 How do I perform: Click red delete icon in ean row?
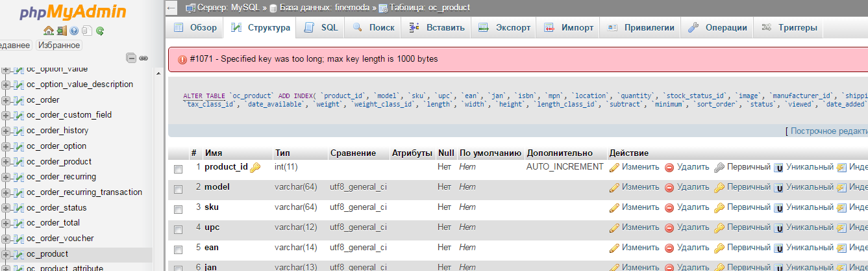[669, 248]
